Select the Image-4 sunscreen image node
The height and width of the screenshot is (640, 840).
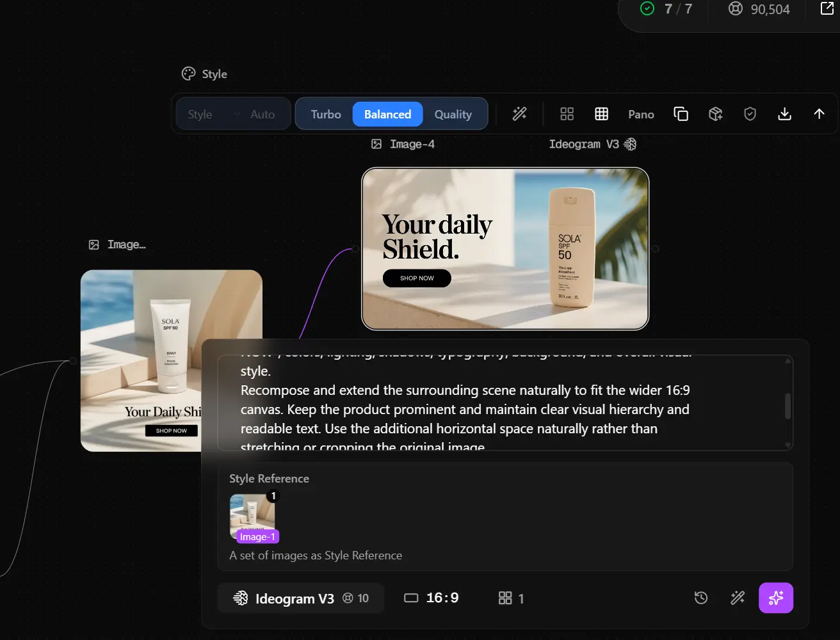(x=505, y=248)
